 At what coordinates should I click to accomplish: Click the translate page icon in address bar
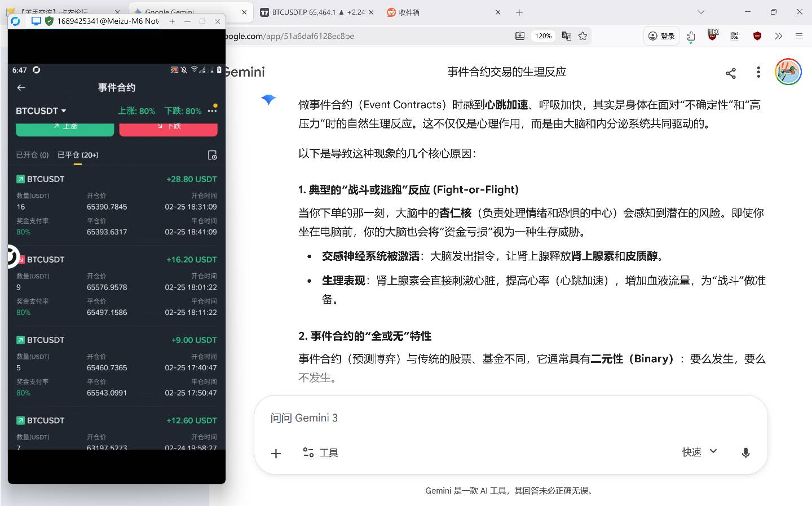pyautogui.click(x=567, y=36)
